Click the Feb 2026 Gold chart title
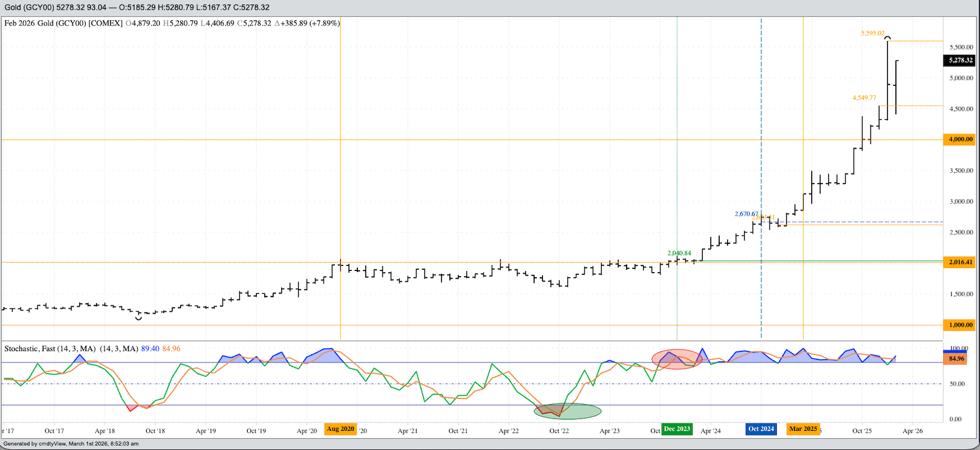The width and height of the screenshot is (980, 450). coord(63,23)
